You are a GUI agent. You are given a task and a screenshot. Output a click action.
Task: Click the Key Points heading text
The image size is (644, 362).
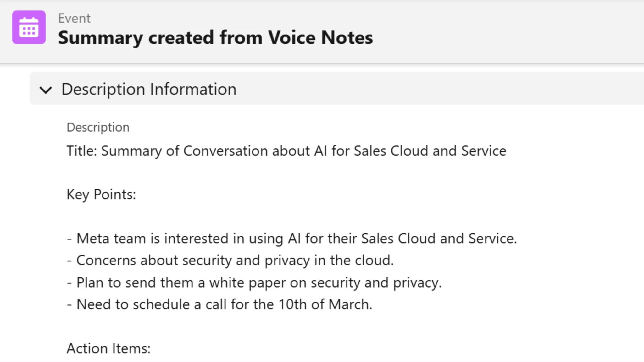pyautogui.click(x=101, y=195)
